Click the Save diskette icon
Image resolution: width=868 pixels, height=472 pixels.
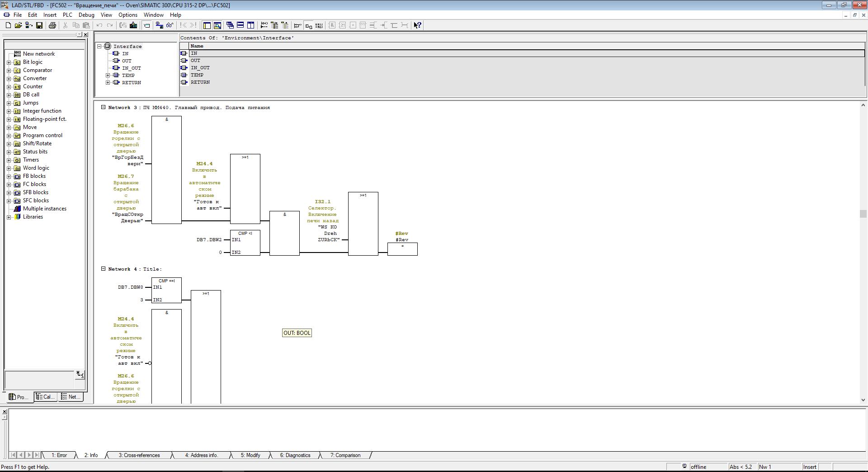click(39, 25)
